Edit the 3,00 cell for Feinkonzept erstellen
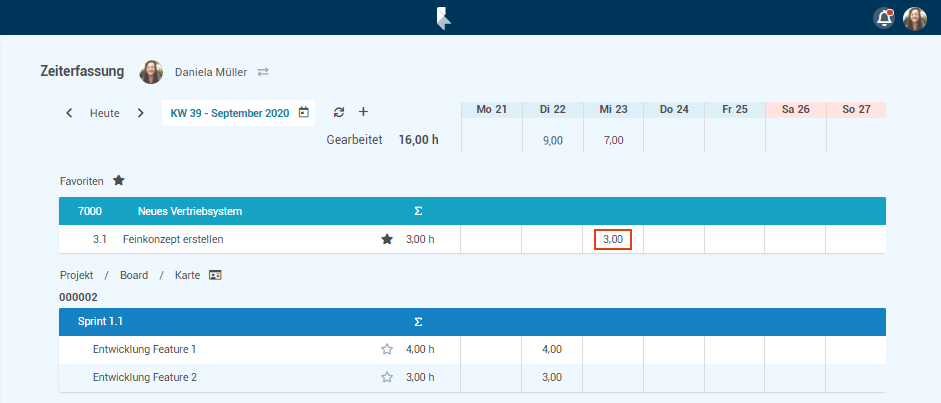The image size is (941, 403). [613, 240]
